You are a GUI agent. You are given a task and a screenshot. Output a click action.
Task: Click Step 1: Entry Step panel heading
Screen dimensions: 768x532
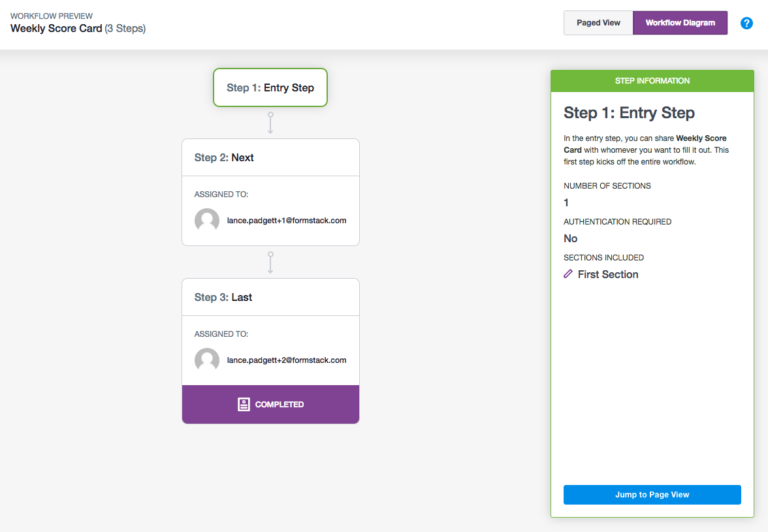point(629,113)
